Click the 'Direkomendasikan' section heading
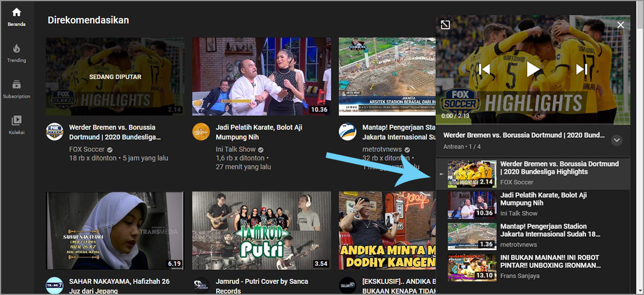 pyautogui.click(x=88, y=20)
